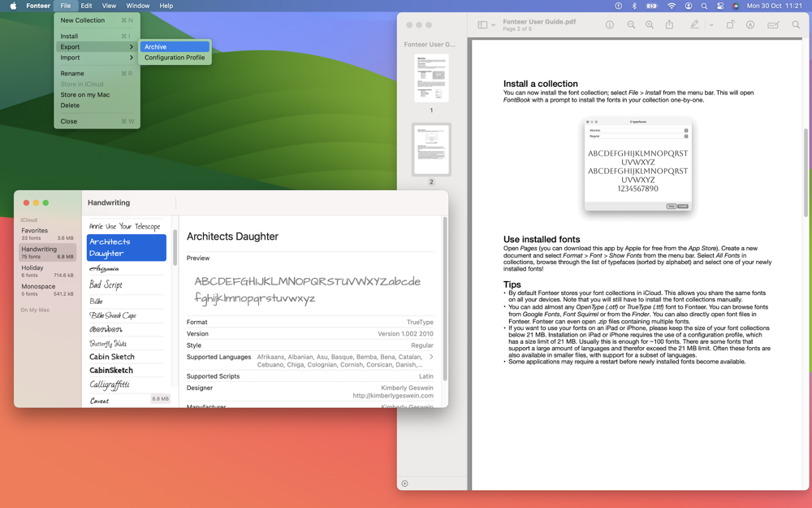Expand the Export submenu entry
Viewport: 812px width, 508px height.
[x=97, y=46]
